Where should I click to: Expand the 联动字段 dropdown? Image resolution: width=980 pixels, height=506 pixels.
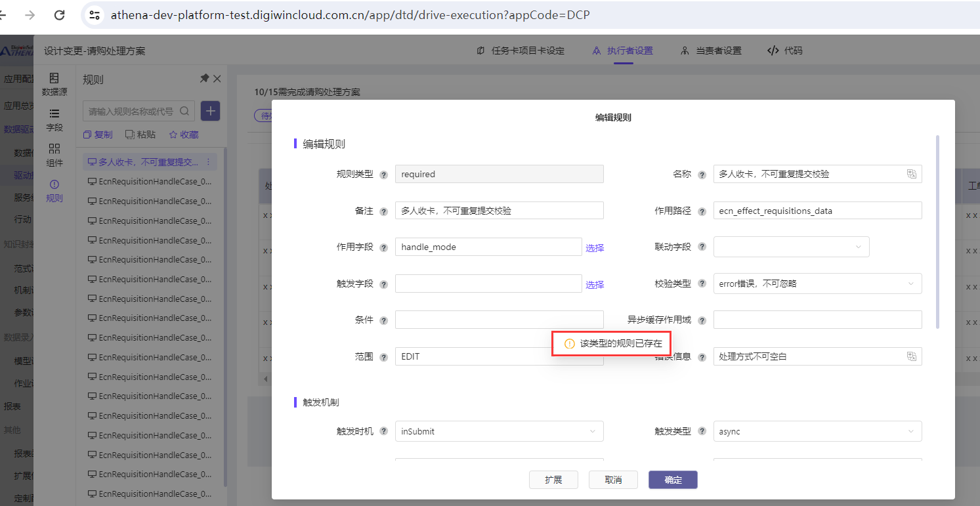pos(791,247)
